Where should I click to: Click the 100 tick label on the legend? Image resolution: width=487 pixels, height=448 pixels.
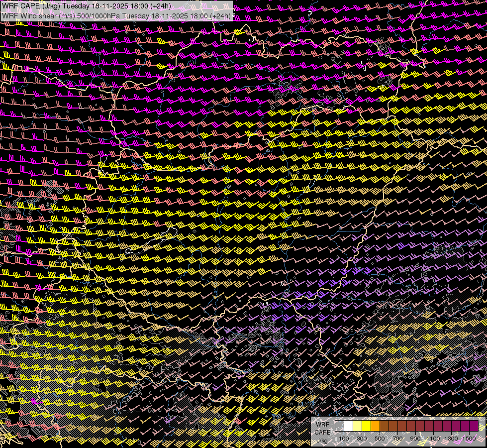pyautogui.click(x=344, y=439)
